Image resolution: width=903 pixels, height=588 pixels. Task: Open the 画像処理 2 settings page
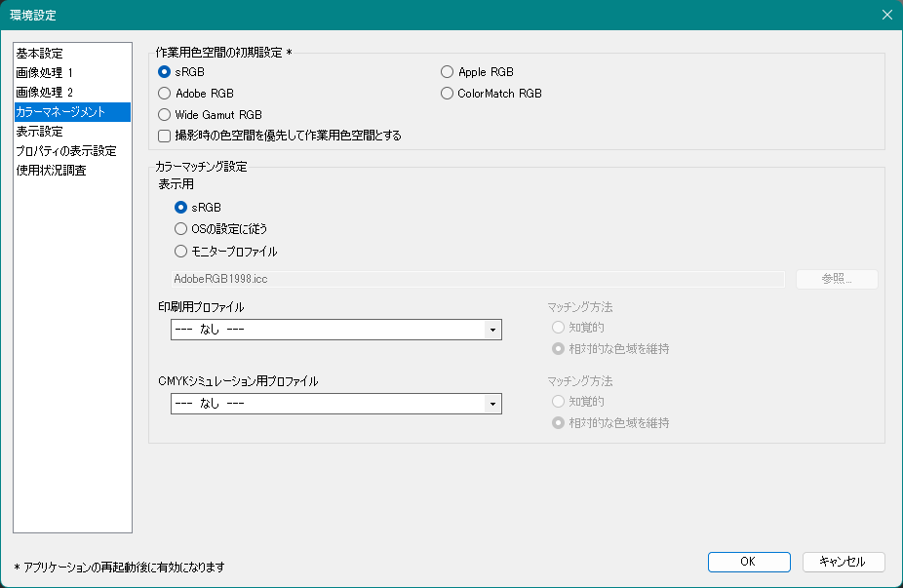pos(44,93)
